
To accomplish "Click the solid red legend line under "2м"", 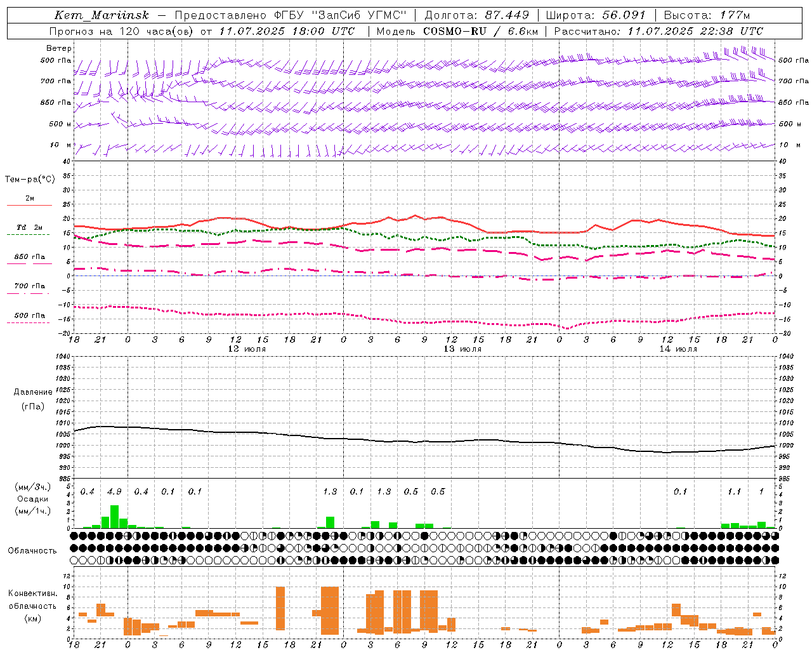I will (x=29, y=206).
